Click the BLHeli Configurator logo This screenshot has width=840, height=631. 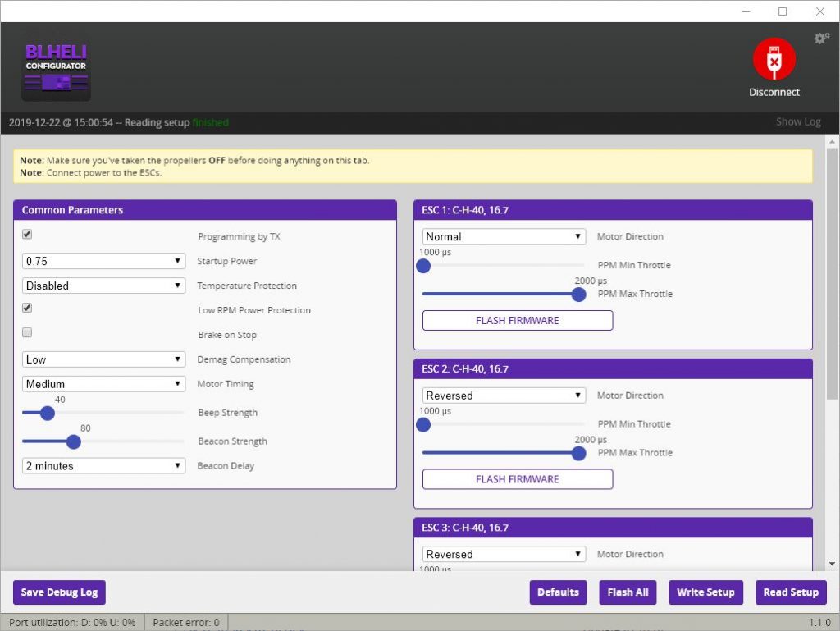coord(56,71)
